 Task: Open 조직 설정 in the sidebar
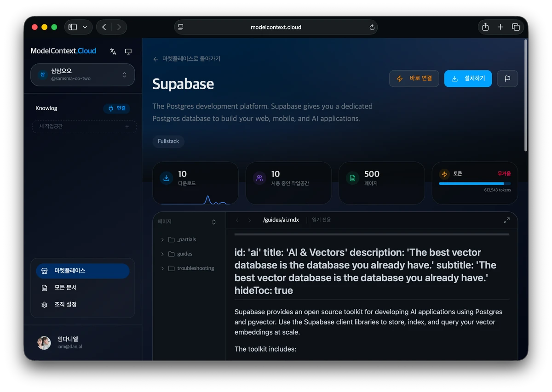[83, 304]
